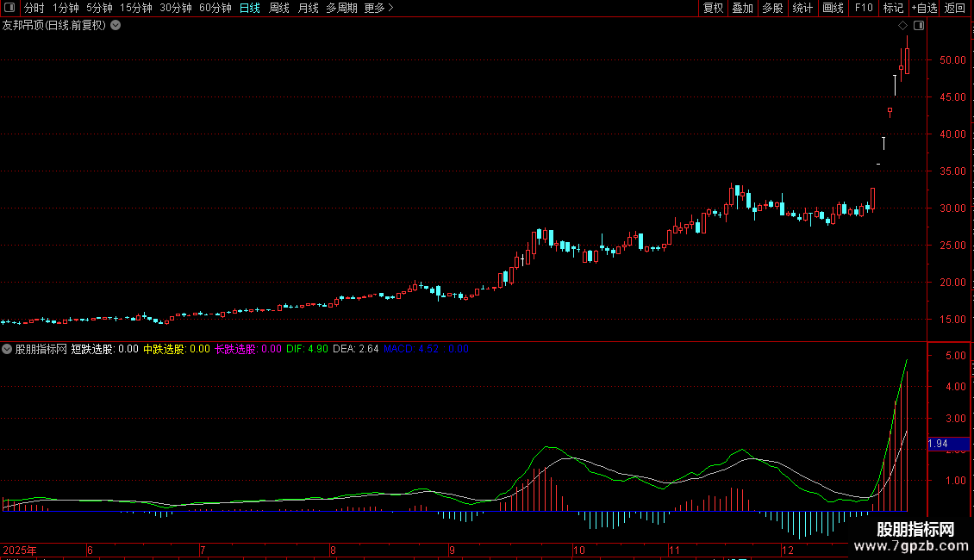
Task: Click the MACD: 4.52 readout
Action: (x=412, y=349)
